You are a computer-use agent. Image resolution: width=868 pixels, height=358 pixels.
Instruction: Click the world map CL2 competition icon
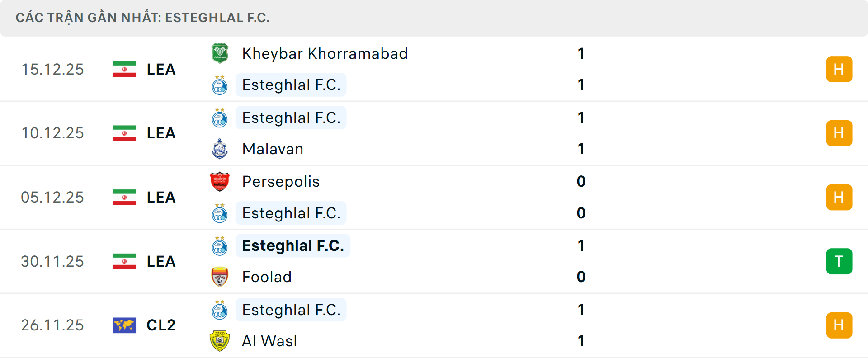point(124,325)
